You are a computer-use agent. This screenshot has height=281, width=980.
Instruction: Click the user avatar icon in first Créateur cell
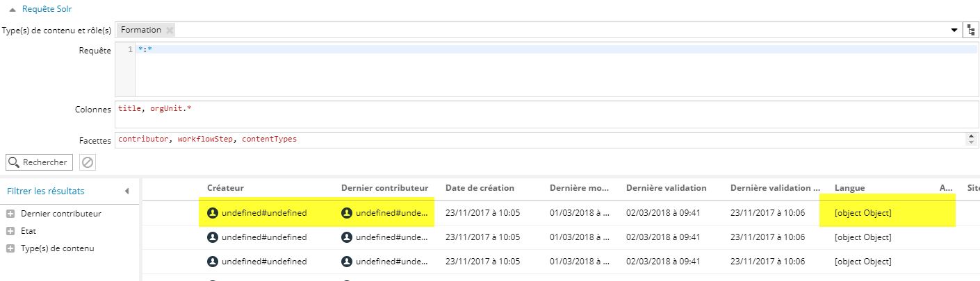click(x=213, y=213)
